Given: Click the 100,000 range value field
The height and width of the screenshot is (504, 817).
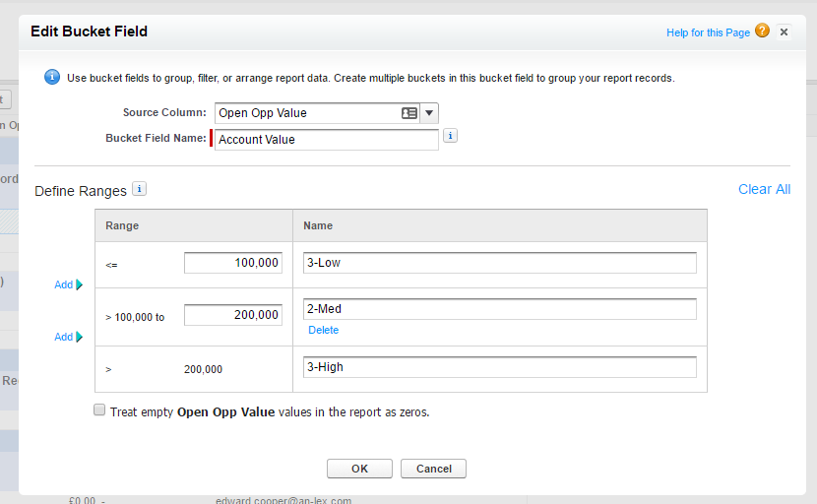Looking at the screenshot, I should [233, 263].
